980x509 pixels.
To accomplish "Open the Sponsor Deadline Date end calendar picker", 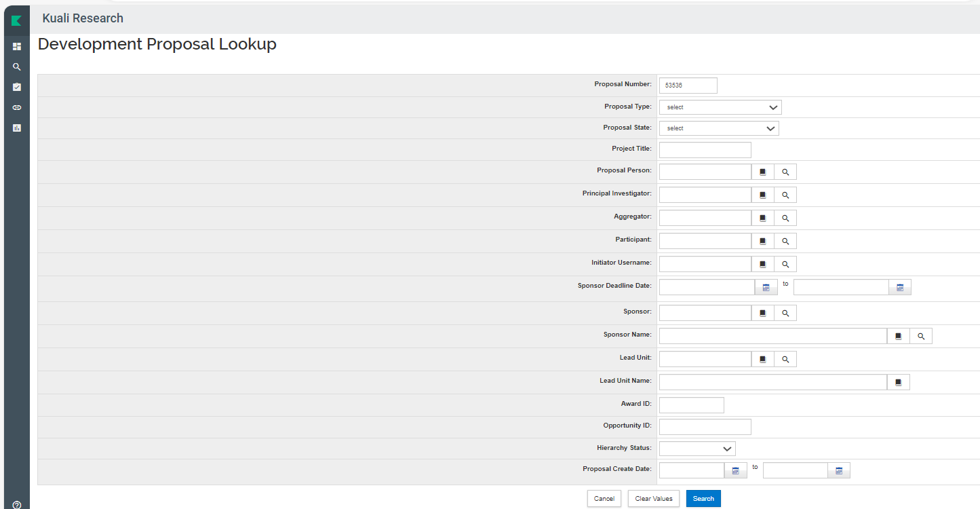I will click(x=900, y=288).
